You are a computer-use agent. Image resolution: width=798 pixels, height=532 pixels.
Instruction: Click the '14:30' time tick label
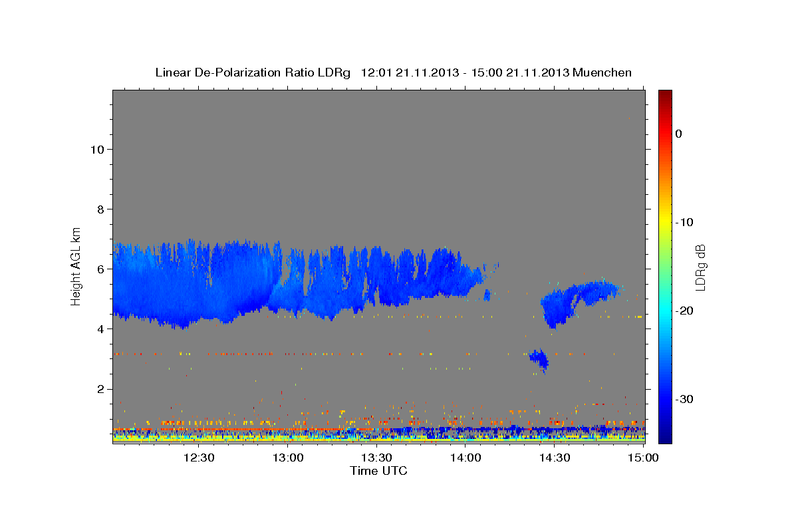tap(555, 458)
